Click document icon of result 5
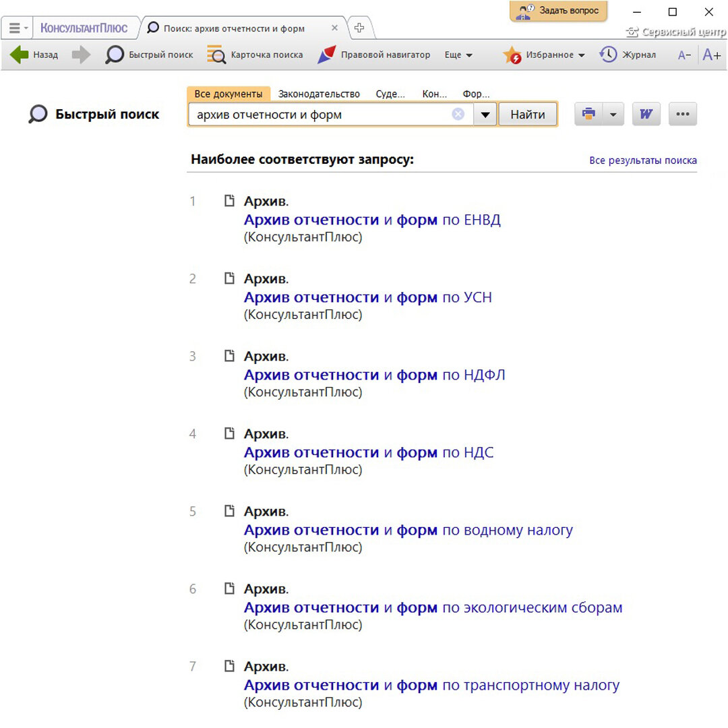Image resolution: width=728 pixels, height=728 pixels. (229, 511)
